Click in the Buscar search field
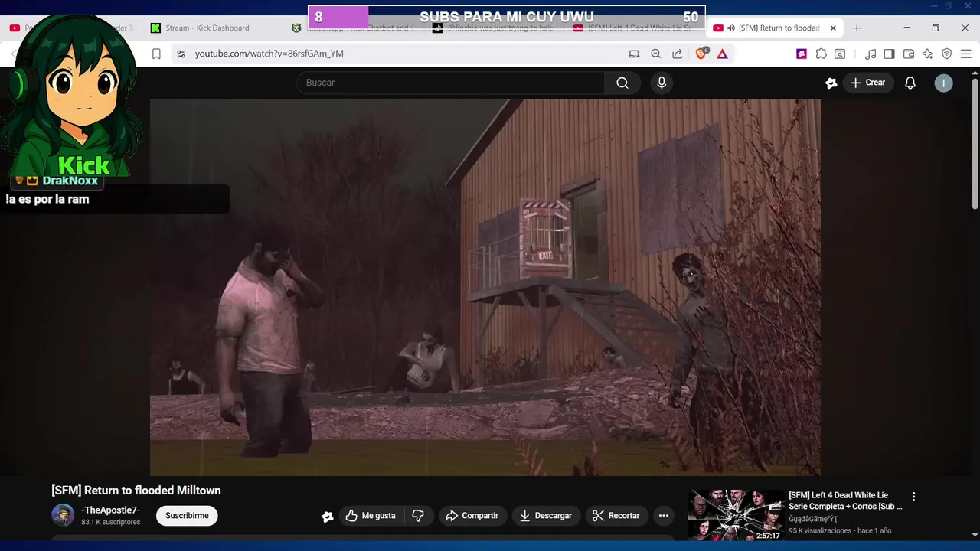The width and height of the screenshot is (980, 551). pyautogui.click(x=450, y=83)
